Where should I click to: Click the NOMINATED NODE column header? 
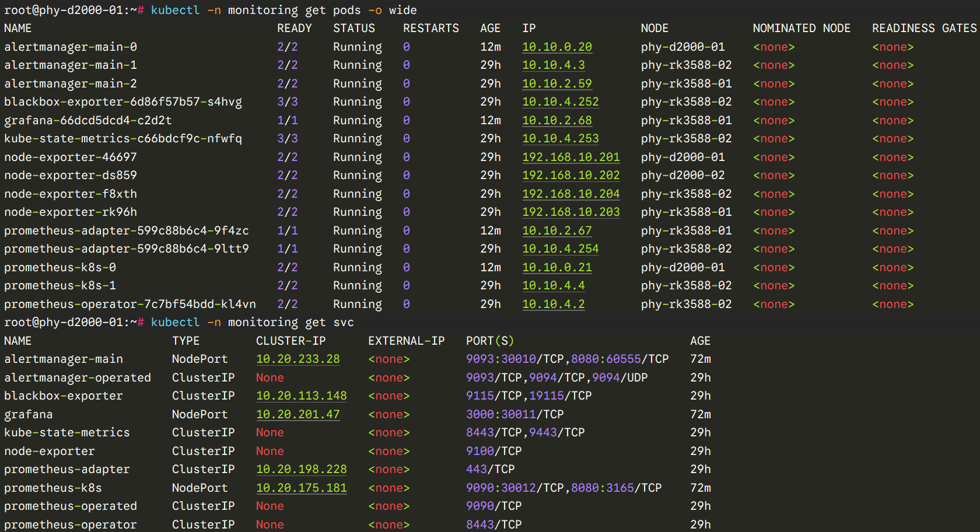[801, 28]
